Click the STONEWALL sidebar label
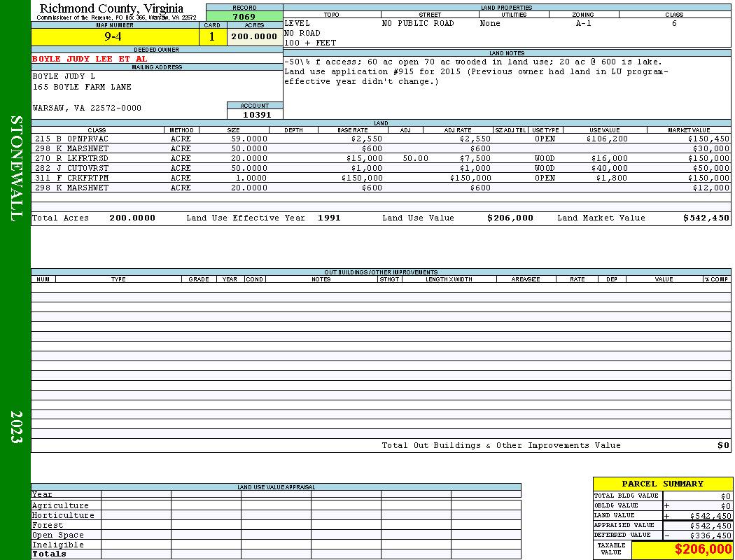This screenshot has height=560, width=735. pos(16,169)
